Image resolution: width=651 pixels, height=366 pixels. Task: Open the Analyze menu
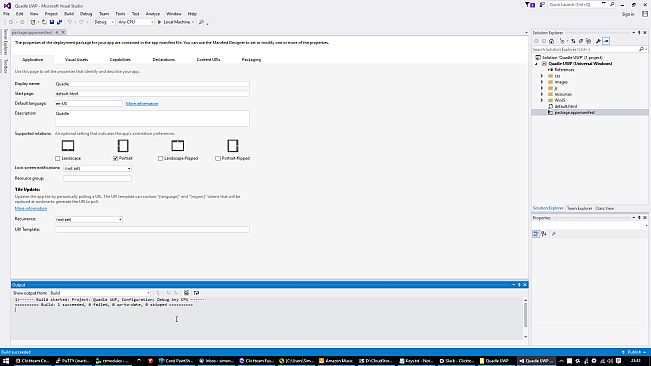152,14
